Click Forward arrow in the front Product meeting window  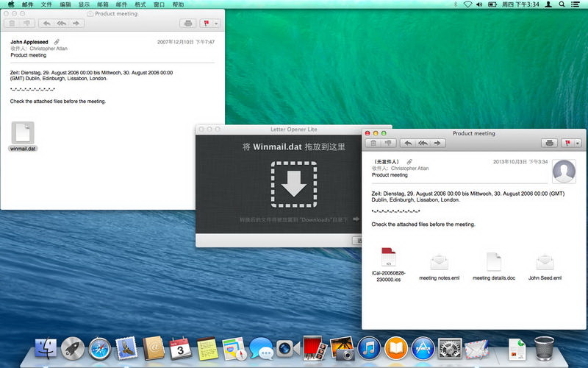point(435,143)
